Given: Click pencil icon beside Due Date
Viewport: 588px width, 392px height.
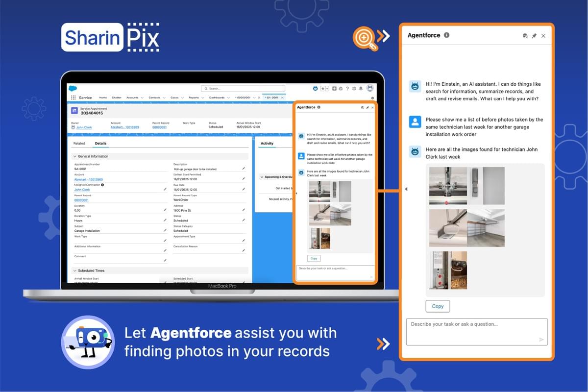Looking at the screenshot, I should (244, 189).
